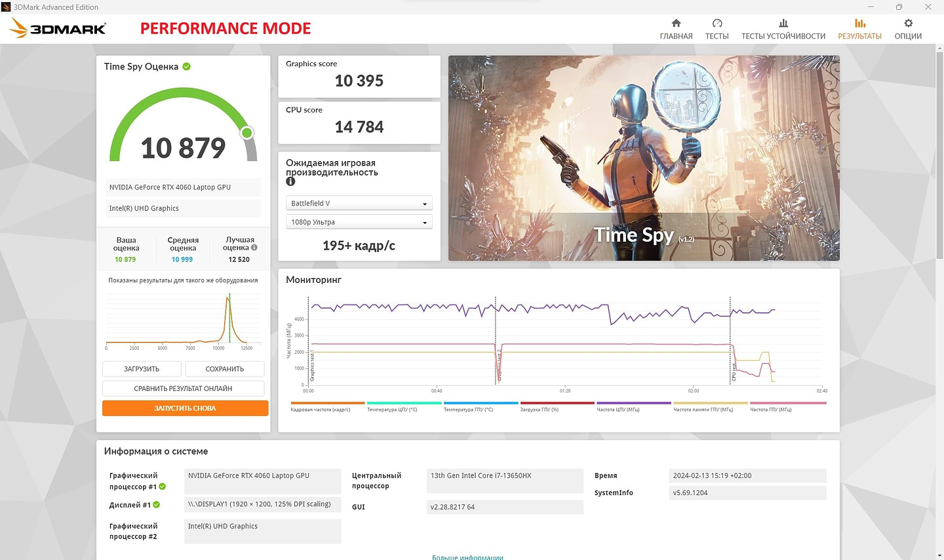Click the overall score 10 879
944x560 pixels.
[184, 148]
